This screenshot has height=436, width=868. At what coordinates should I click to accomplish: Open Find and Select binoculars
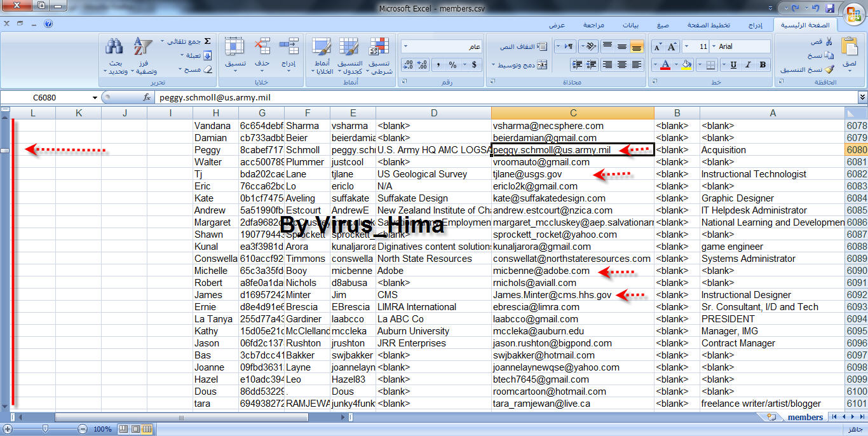114,56
